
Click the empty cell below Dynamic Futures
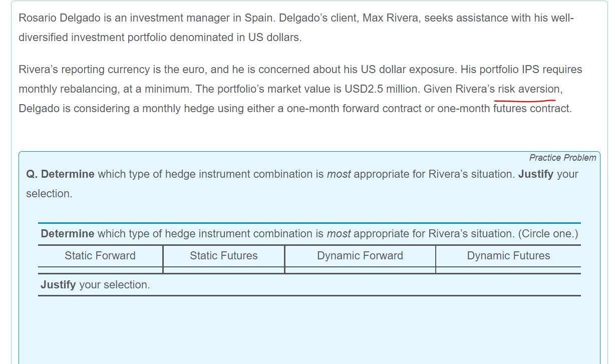[x=508, y=270]
